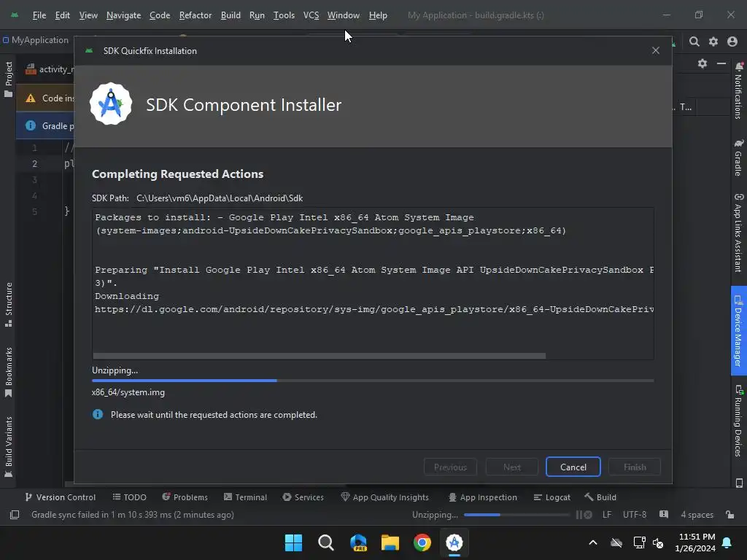The height and width of the screenshot is (560, 747).
Task: Open the View menu
Action: click(x=88, y=15)
